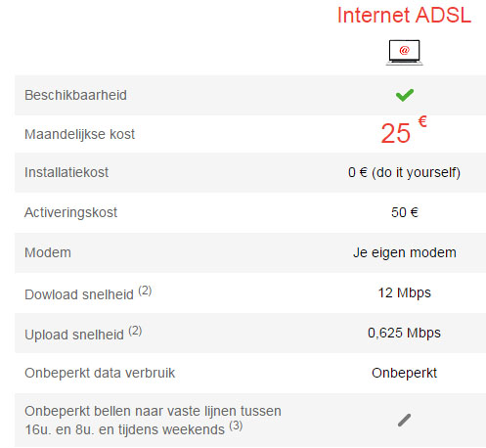Select the 50 € activation cost value
486x448 pixels.
pos(405,212)
